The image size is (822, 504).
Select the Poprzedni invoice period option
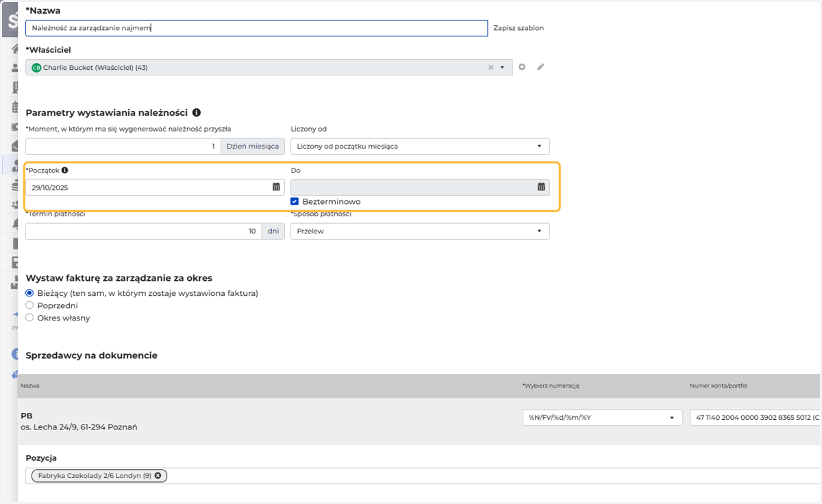[x=29, y=305]
